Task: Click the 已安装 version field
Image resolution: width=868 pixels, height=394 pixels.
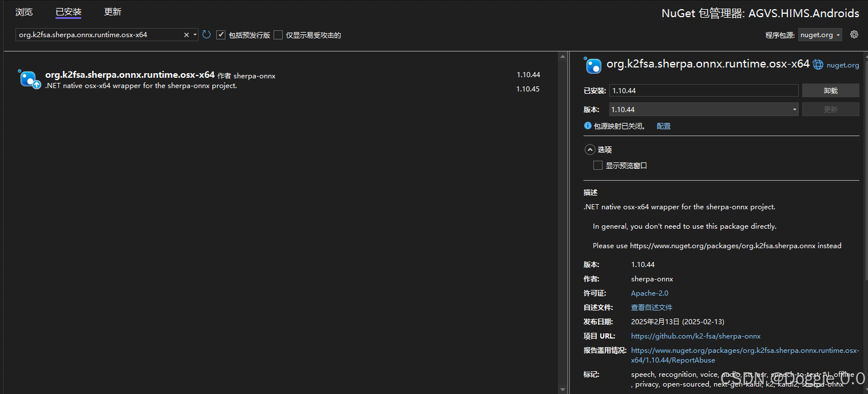Action: coord(704,90)
